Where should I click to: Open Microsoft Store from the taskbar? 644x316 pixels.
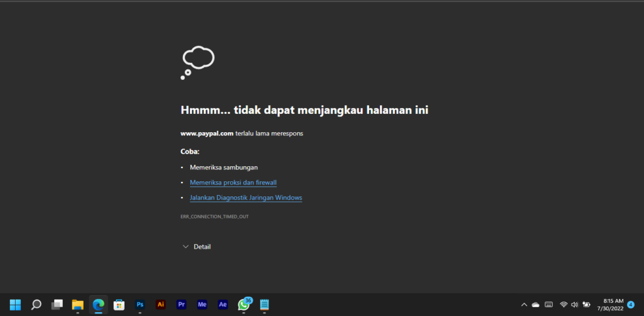(x=119, y=305)
